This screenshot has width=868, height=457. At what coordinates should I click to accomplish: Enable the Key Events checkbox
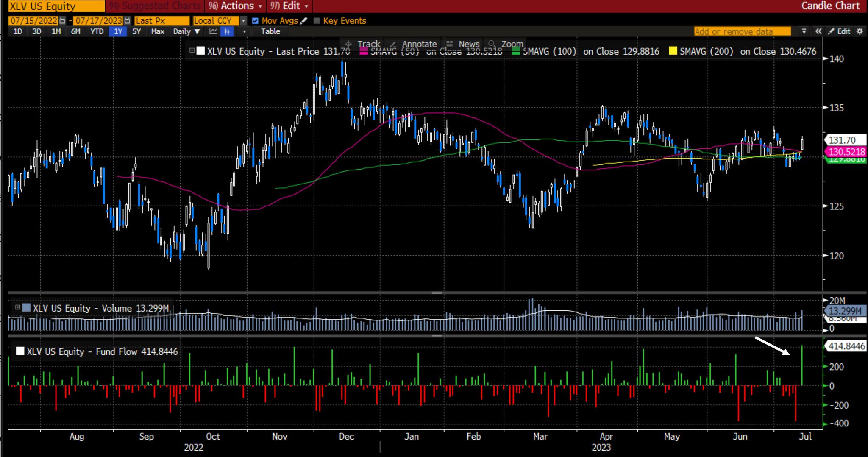316,21
